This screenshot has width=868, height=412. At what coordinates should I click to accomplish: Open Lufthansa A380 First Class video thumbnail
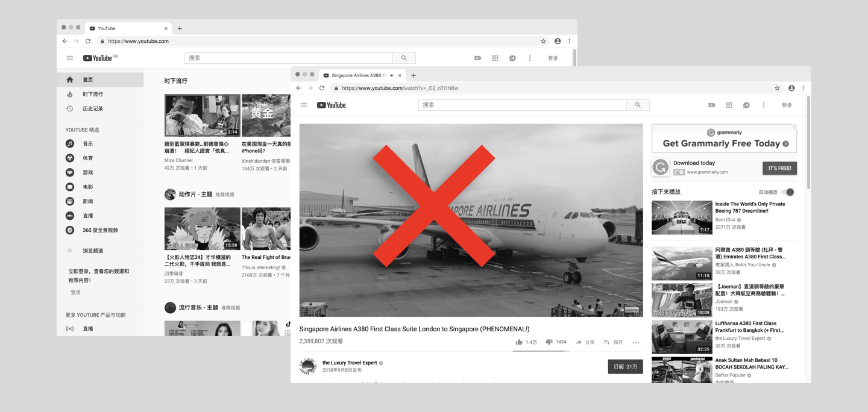tap(682, 337)
